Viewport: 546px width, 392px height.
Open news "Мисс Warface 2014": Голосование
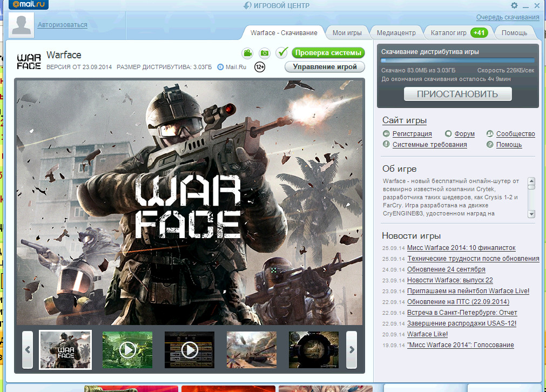point(460,344)
